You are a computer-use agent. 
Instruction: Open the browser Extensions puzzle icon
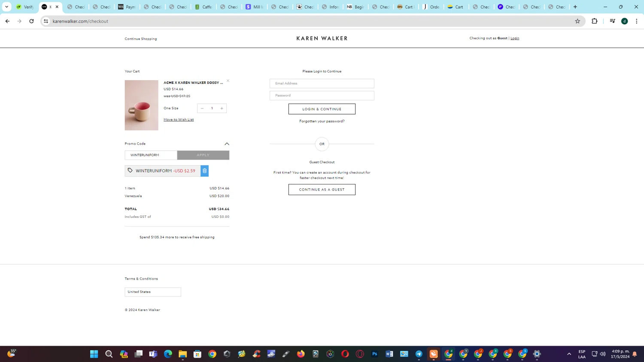click(x=595, y=21)
